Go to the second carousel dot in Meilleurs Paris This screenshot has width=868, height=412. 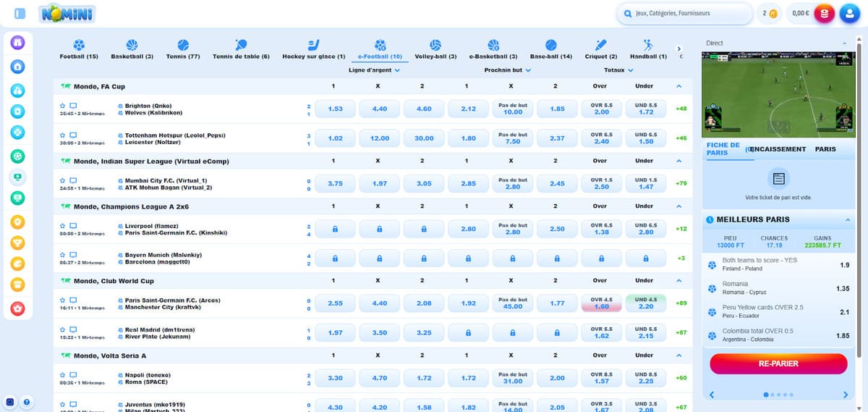click(x=773, y=395)
